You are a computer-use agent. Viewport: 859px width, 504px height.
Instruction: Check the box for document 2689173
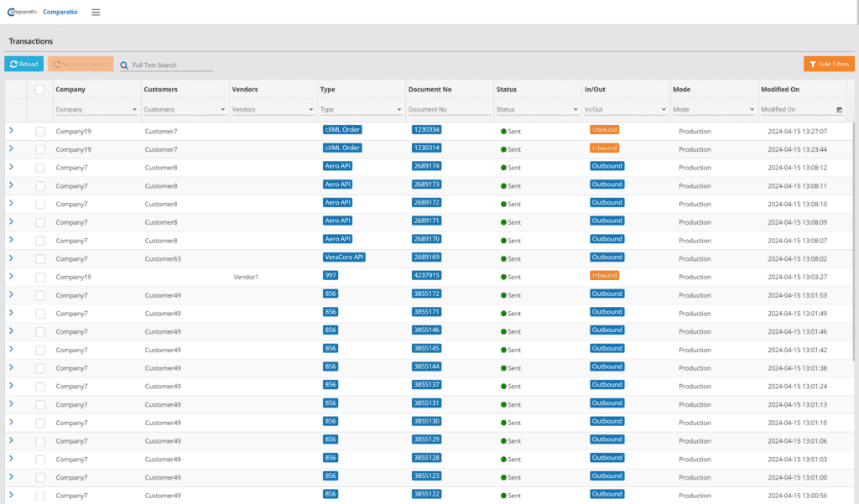pyautogui.click(x=40, y=186)
